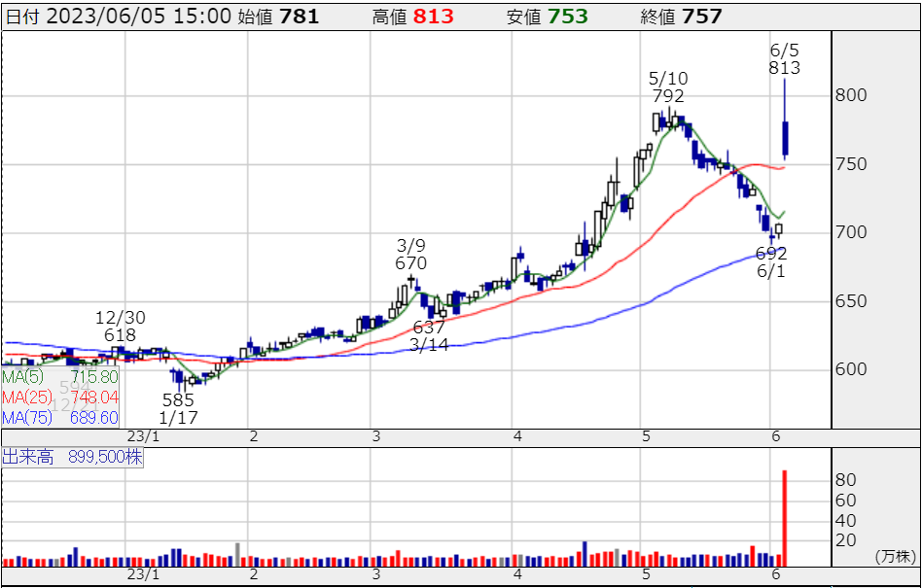The image size is (922, 588).
Task: Click the 高値 813 header value
Action: pyautogui.click(x=432, y=17)
